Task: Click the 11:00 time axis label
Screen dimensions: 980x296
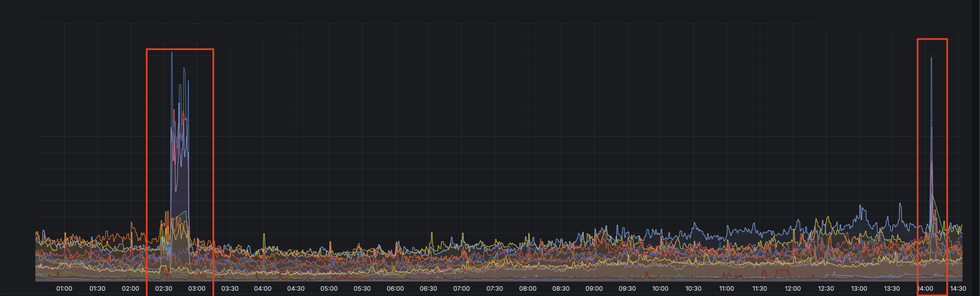Action: point(726,288)
